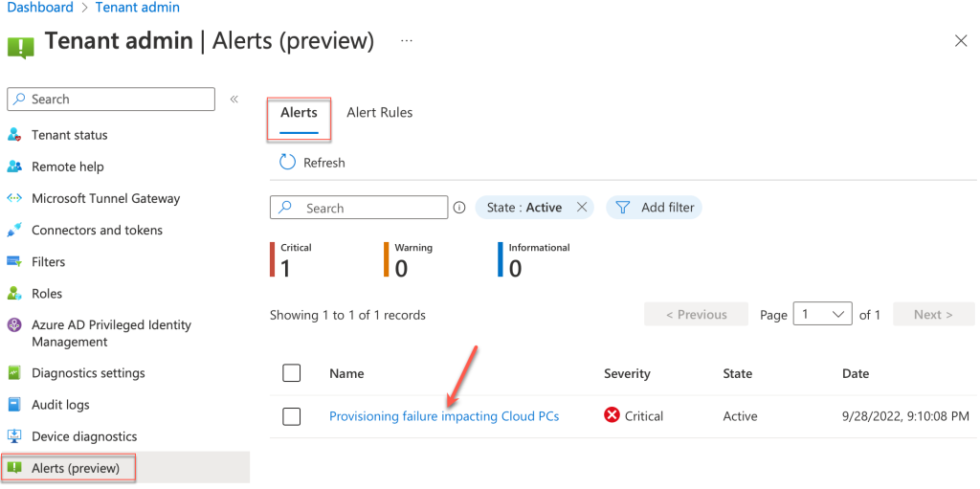Click the search info circle icon
This screenshot has height=489, width=980.
[459, 208]
